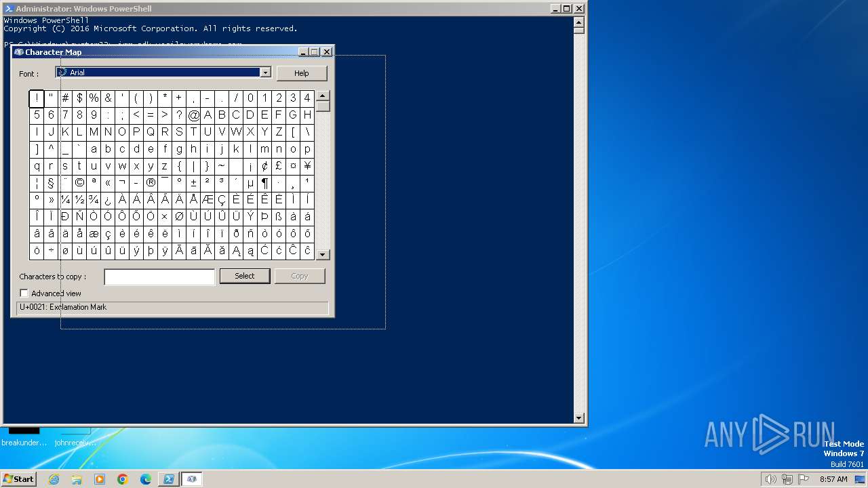Select the dollar $ sign
This screenshot has height=488, width=868.
pos(79,98)
